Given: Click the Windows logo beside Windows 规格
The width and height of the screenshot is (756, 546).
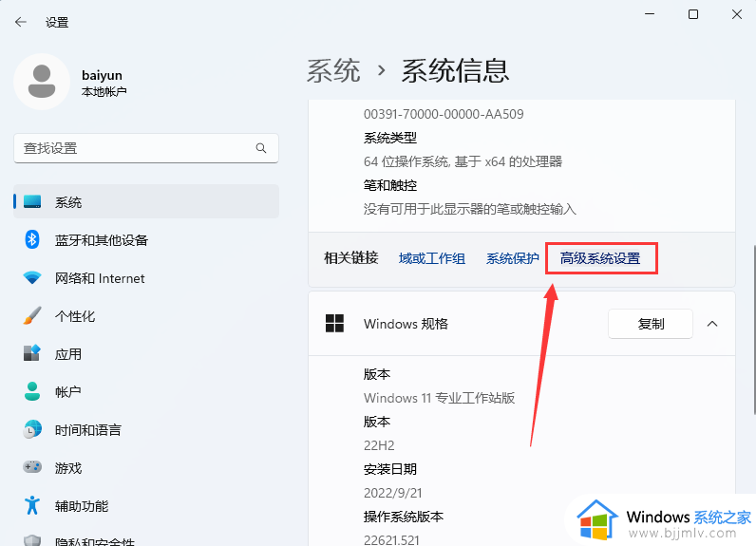Looking at the screenshot, I should coord(334,324).
